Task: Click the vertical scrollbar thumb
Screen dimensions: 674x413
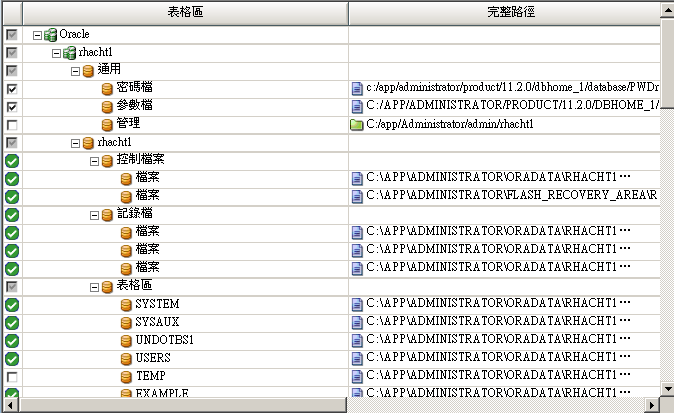Action: coord(667,62)
